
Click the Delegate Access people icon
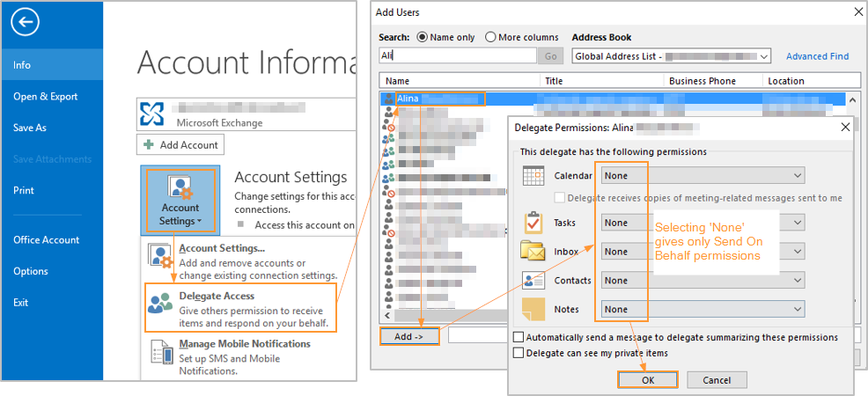click(160, 302)
